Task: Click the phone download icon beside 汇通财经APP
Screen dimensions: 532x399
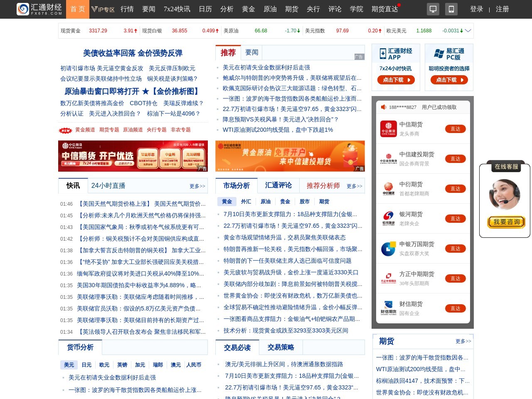Action: 383,53
